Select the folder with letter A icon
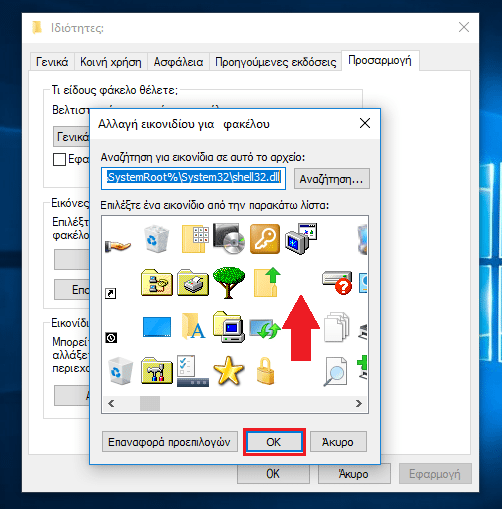502x509 pixels. 194,326
